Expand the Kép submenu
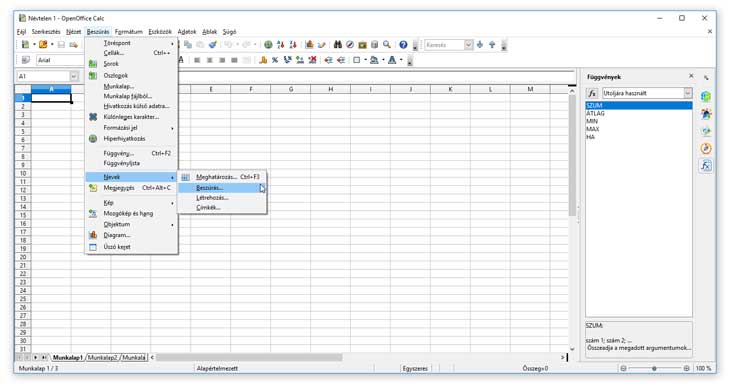730x387 pixels. (x=132, y=203)
